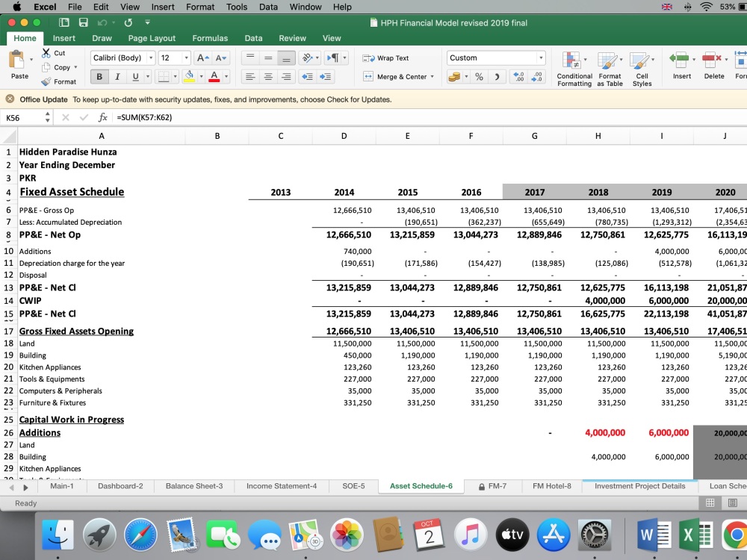Dismiss the Office Update notification bar
Viewport: 747px width, 560px height.
pos(10,99)
